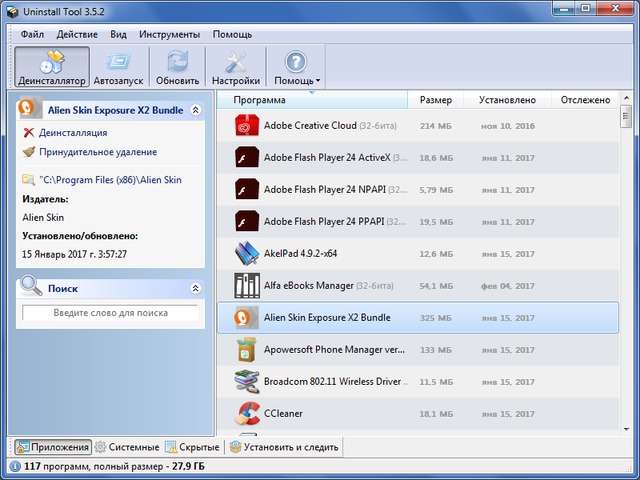Open the Действие menu
This screenshot has height=480, width=640.
pyautogui.click(x=77, y=34)
